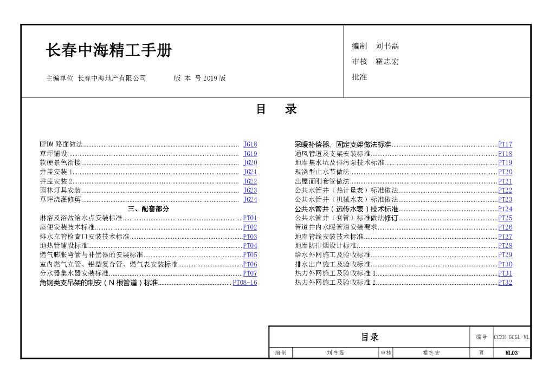This screenshot has width=555, height=392.
Task: Click entry 地库管线安装技术标准
Action: tap(329, 237)
